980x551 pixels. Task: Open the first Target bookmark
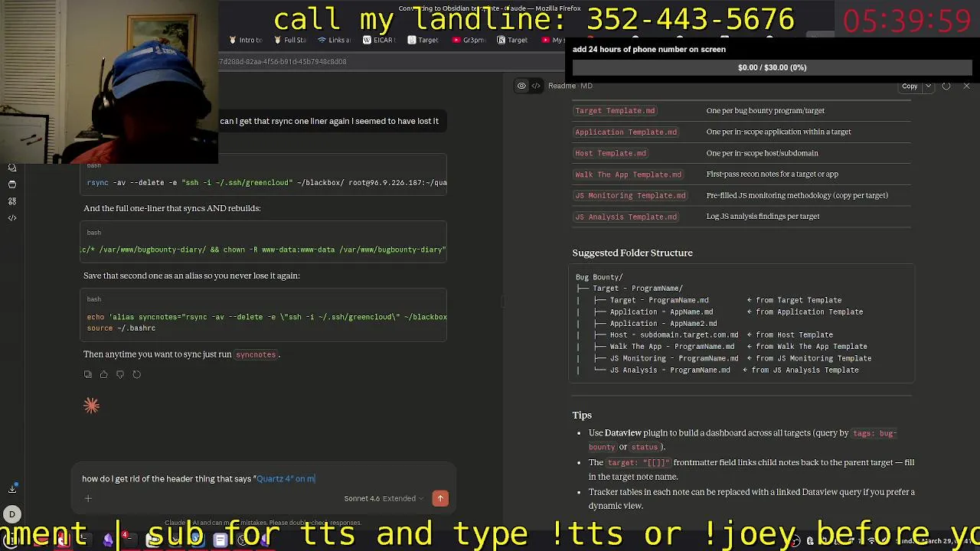[x=423, y=40]
